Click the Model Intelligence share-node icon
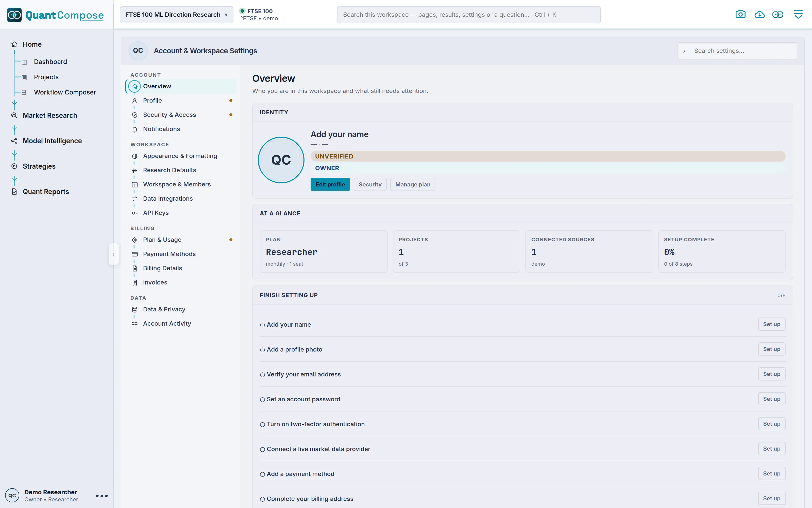This screenshot has width=812, height=508. click(x=14, y=141)
